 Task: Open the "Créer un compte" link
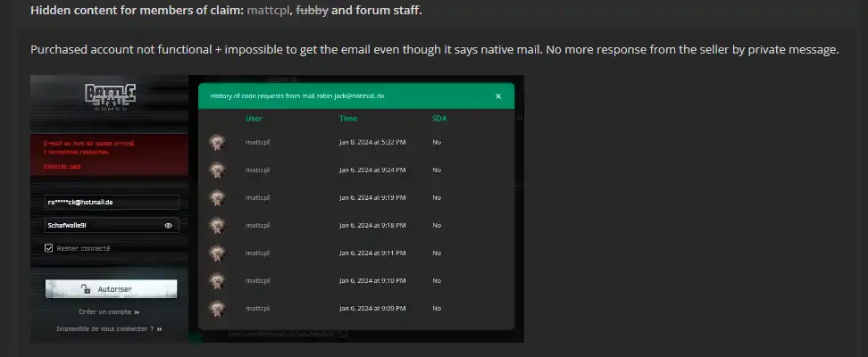point(108,311)
